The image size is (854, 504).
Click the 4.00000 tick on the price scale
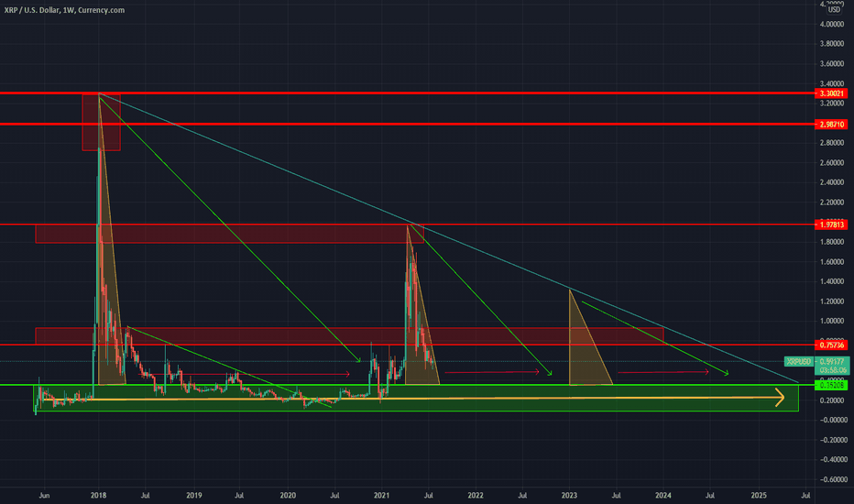[x=832, y=25]
